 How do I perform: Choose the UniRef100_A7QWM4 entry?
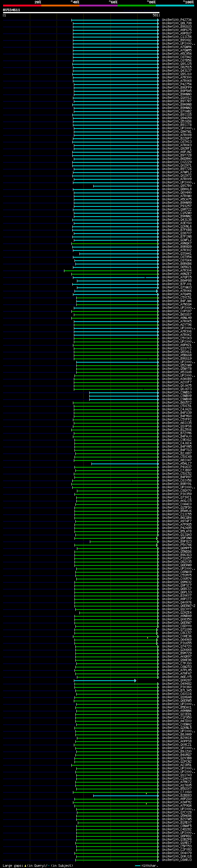(x=176, y=47)
